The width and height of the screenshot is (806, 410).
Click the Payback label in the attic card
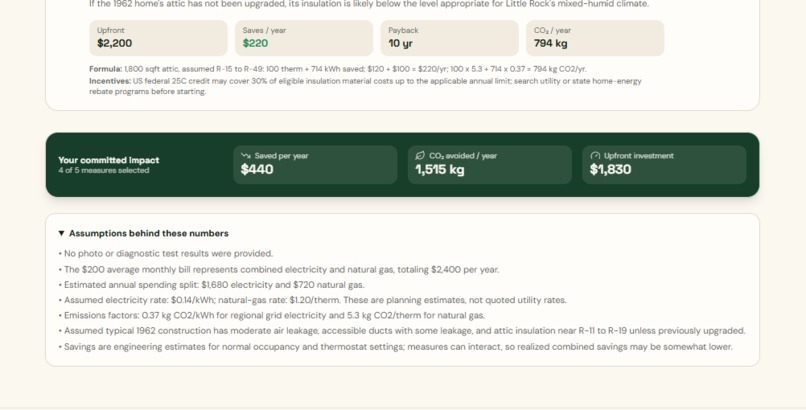(404, 30)
